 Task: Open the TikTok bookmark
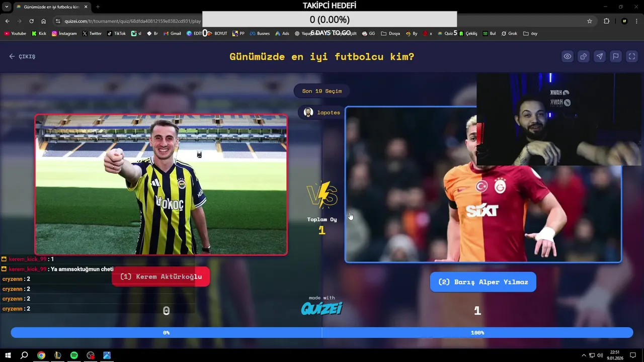coord(116,34)
